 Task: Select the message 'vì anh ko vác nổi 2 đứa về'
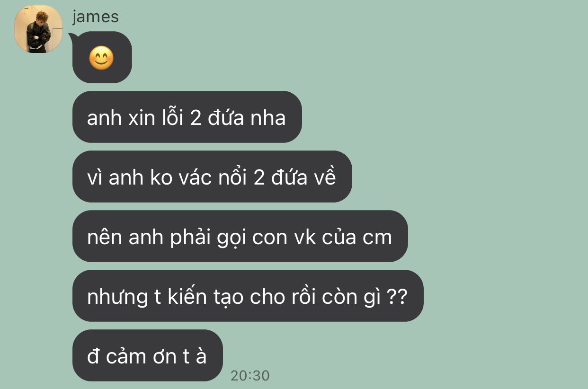[212, 177]
